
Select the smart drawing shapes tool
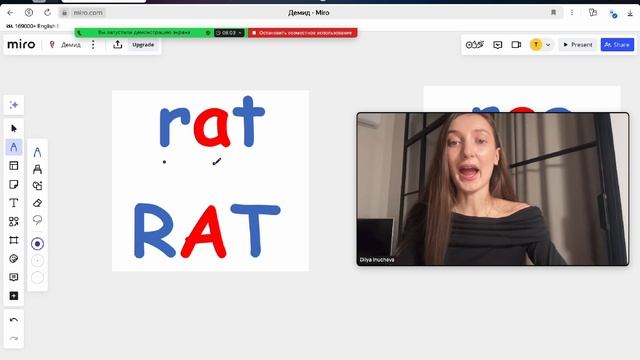click(37, 186)
